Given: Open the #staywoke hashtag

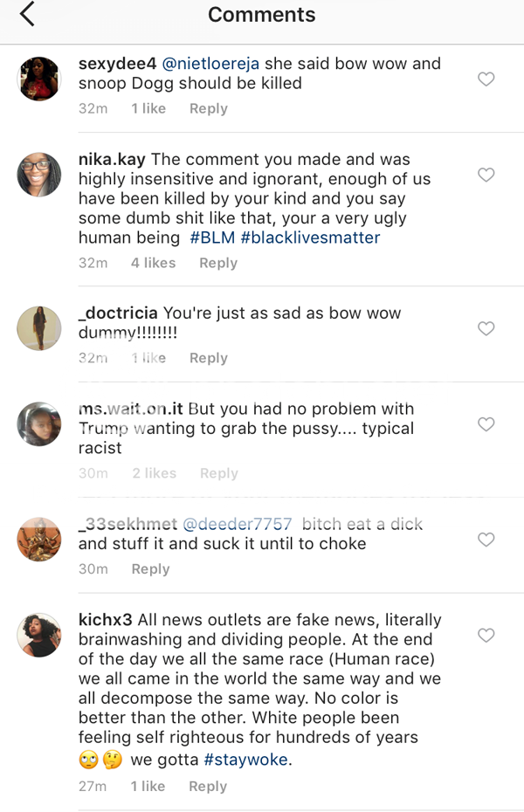Looking at the screenshot, I should click(246, 760).
